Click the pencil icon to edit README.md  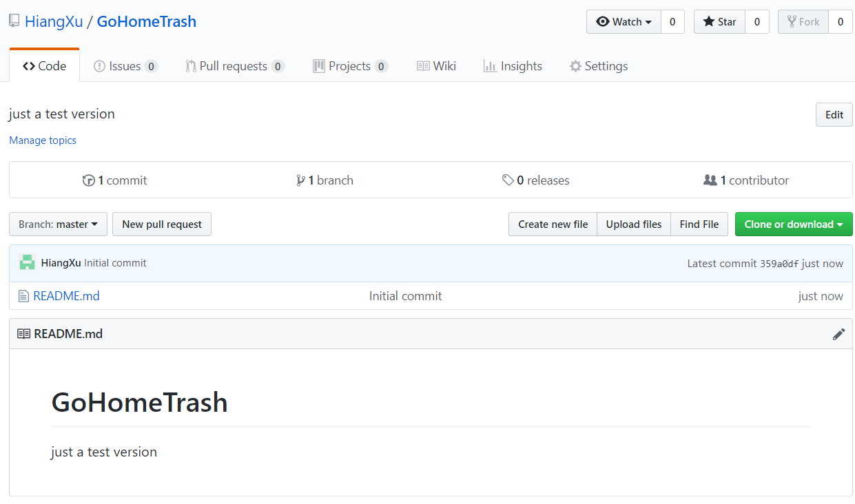point(838,334)
